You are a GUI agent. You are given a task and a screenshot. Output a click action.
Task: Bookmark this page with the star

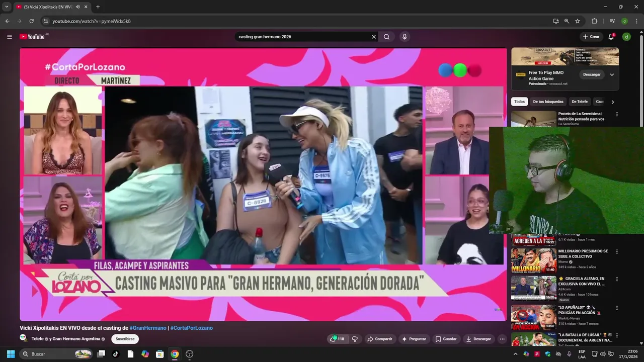[x=578, y=21]
